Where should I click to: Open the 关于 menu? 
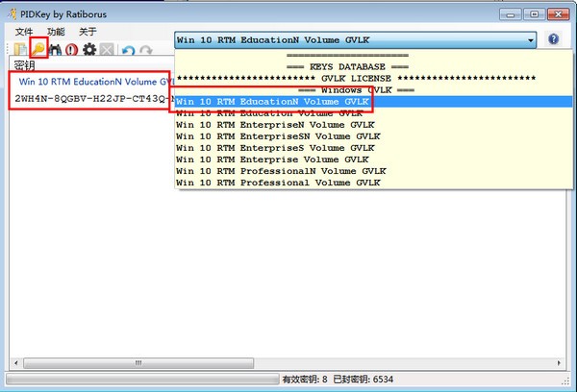click(x=88, y=32)
